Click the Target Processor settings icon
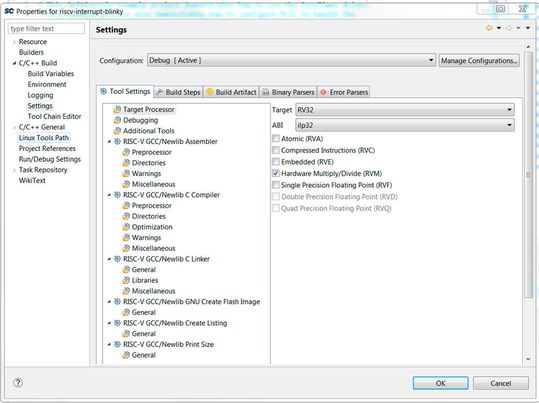The height and width of the screenshot is (403, 539). 117,109
